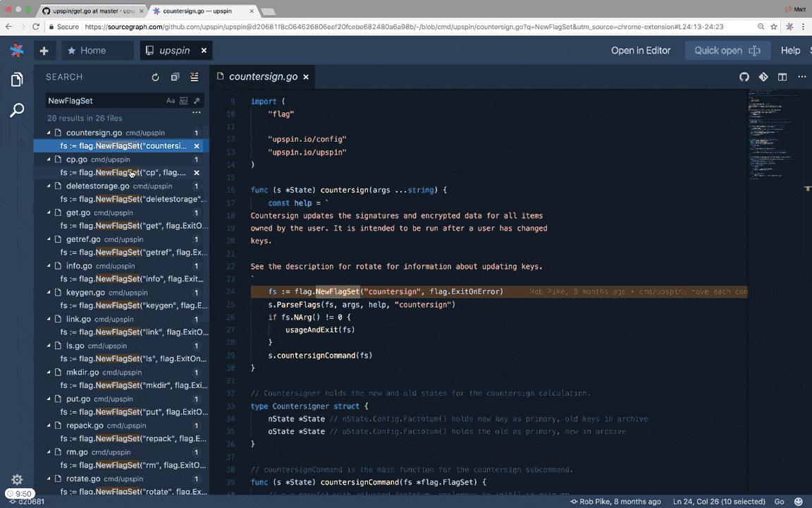
Task: Click the Help link
Action: (790, 50)
